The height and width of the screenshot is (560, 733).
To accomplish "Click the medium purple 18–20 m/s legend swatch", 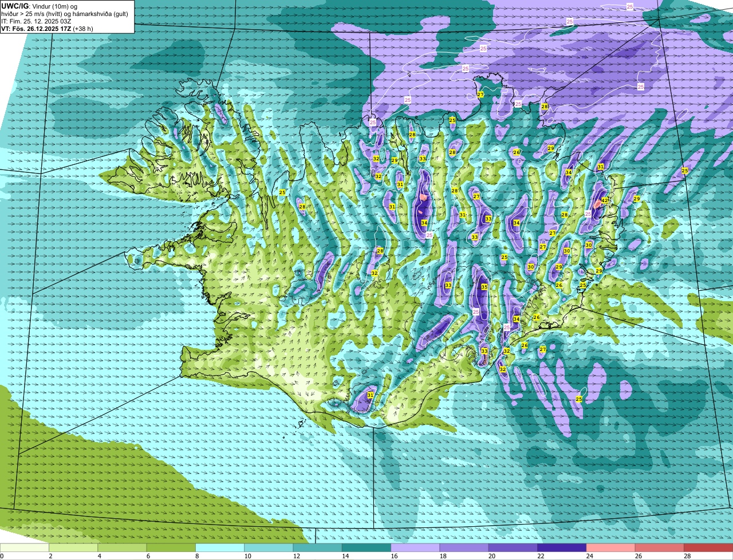I will [464, 548].
